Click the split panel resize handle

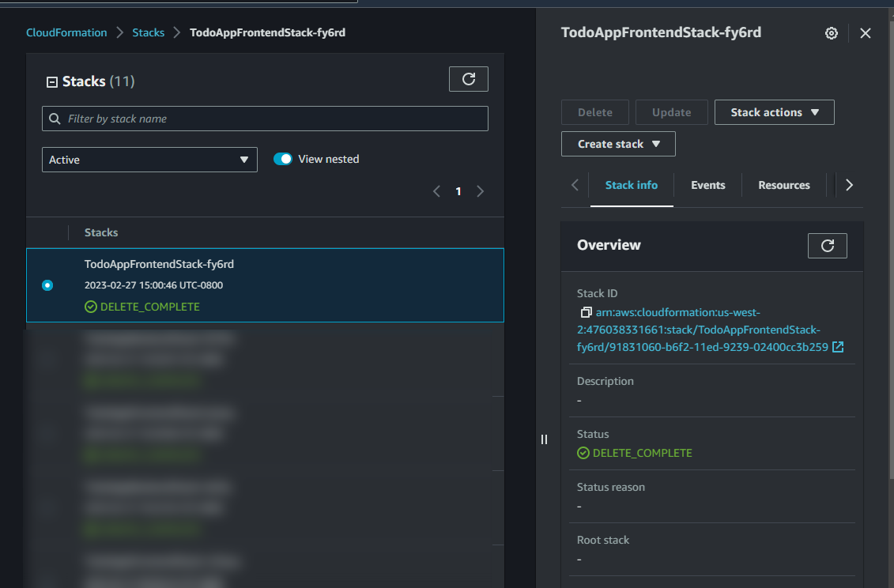[x=544, y=439]
